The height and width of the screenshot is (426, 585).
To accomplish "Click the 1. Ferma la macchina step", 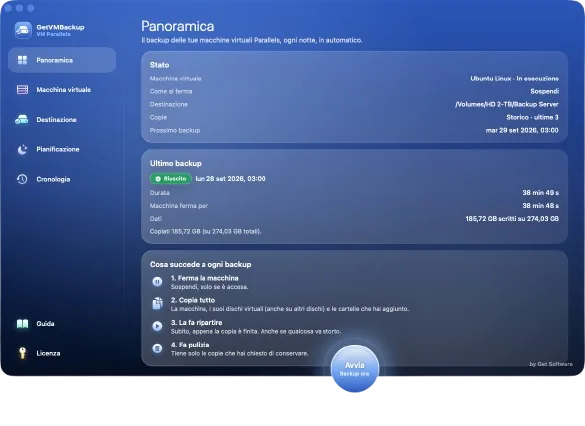I will pos(204,278).
